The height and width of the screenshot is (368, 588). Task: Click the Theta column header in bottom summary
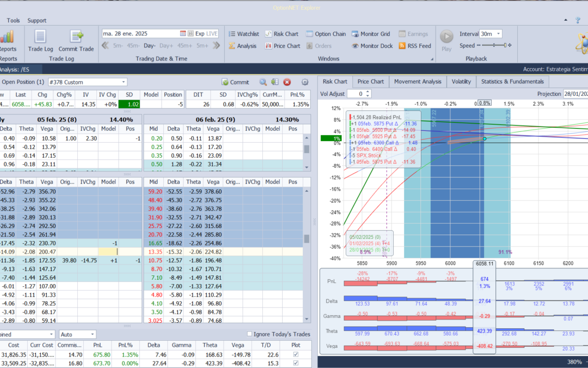210,345
